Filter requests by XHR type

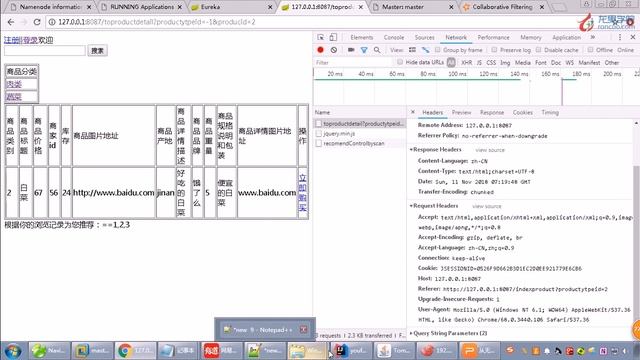click(467, 62)
